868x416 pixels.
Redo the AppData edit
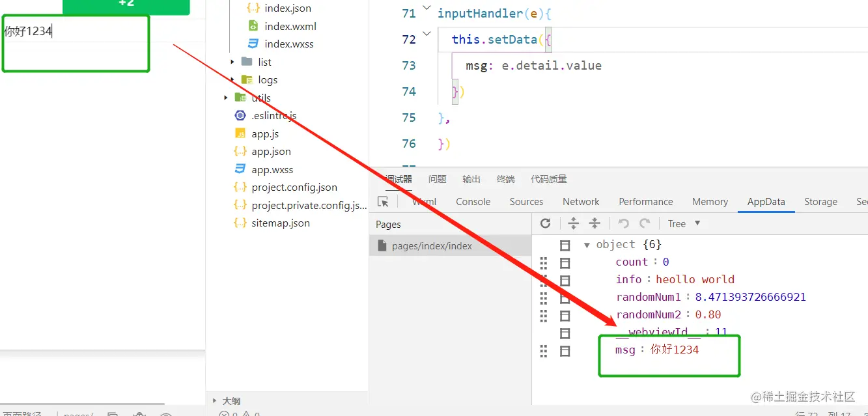click(645, 223)
